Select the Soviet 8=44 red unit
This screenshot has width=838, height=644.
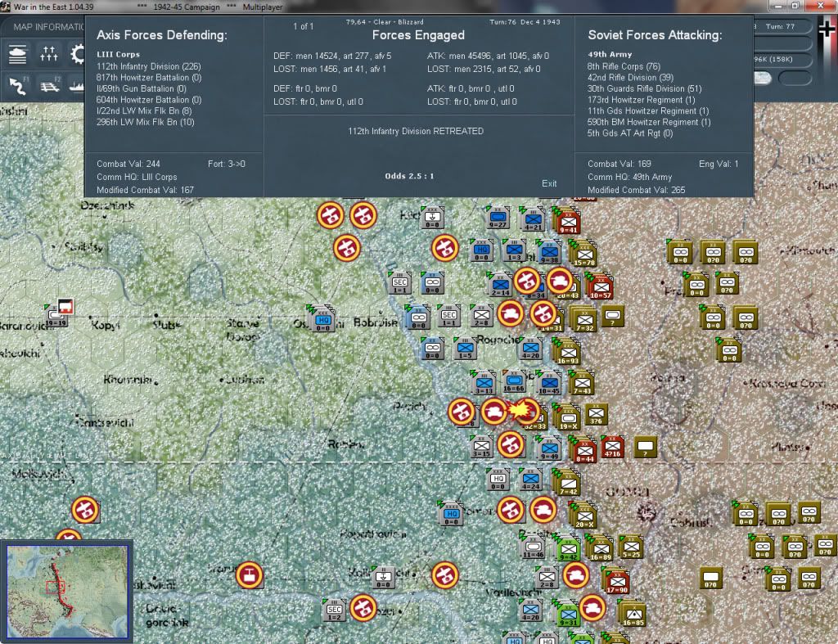tap(584, 450)
